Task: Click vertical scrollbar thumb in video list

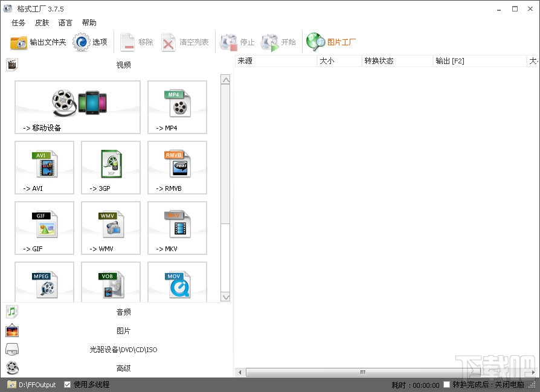Action: coord(225,154)
